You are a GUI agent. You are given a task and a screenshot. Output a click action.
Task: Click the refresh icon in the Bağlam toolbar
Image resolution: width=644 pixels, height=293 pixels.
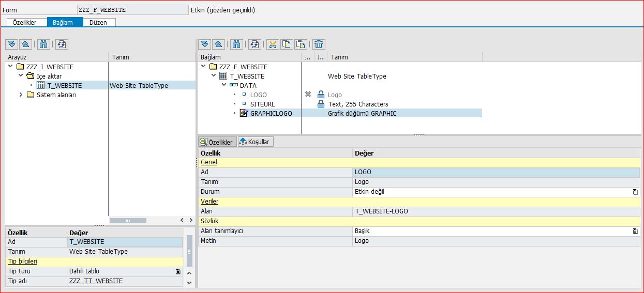pyautogui.click(x=254, y=44)
